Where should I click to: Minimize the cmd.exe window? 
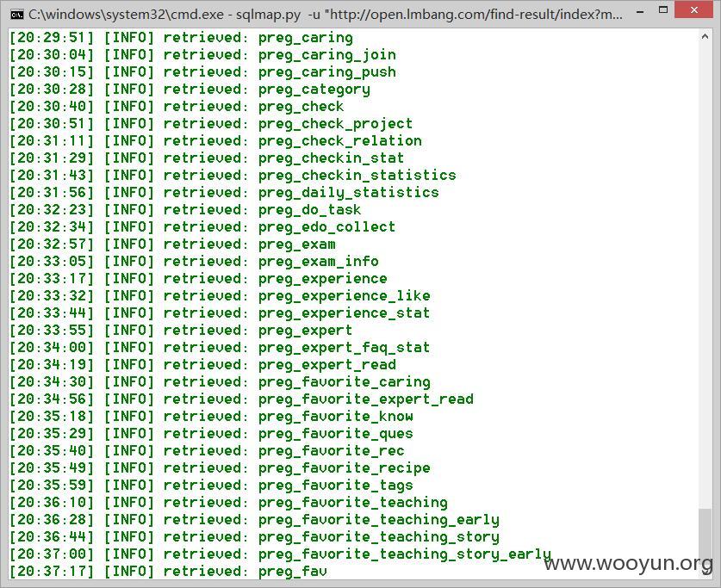click(x=640, y=12)
